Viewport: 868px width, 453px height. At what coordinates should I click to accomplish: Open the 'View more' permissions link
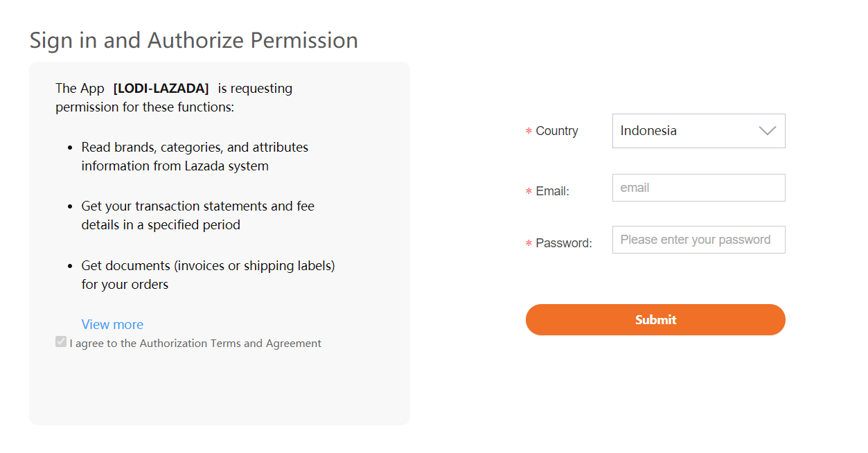click(x=112, y=324)
